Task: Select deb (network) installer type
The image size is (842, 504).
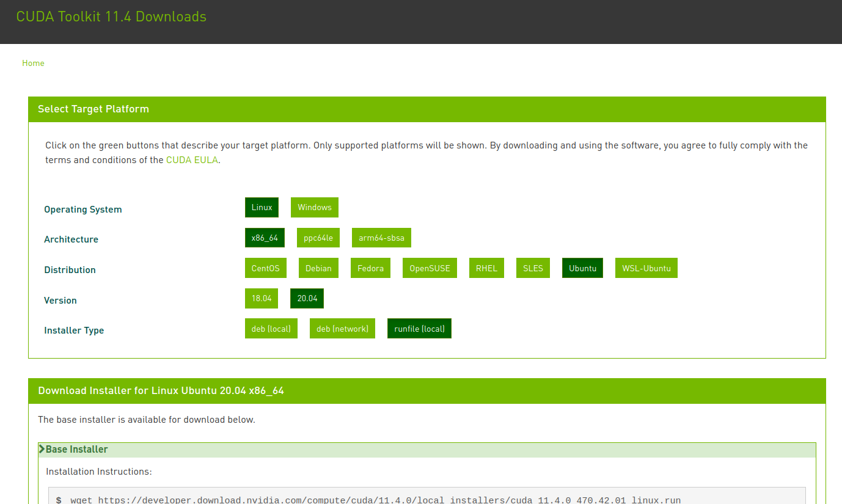Action: pyautogui.click(x=342, y=329)
